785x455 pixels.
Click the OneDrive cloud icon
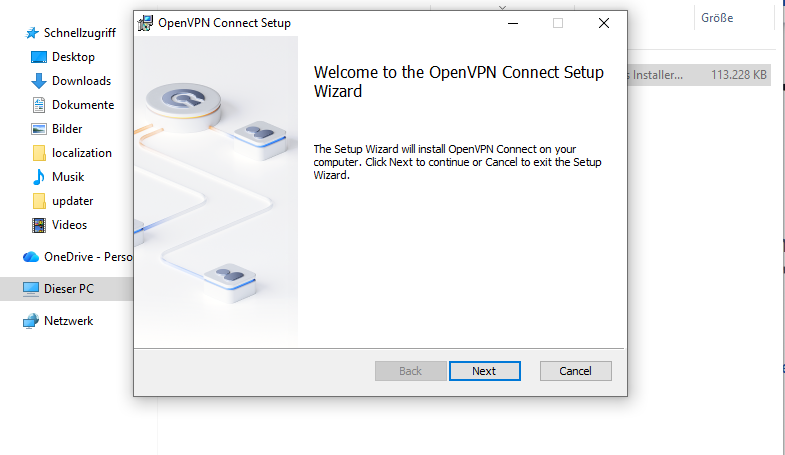pyautogui.click(x=31, y=257)
